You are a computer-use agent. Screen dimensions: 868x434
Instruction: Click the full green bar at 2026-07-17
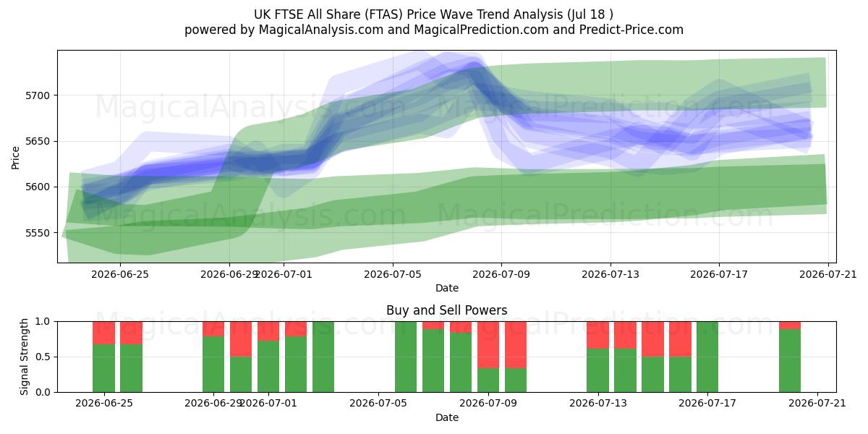coord(707,357)
